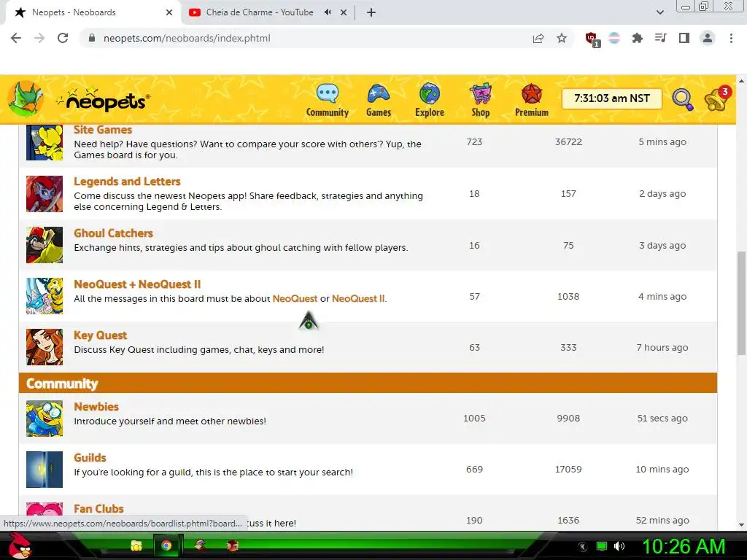Open the Community speech bubble menu
Image resolution: width=747 pixels, height=560 pixels.
(328, 100)
